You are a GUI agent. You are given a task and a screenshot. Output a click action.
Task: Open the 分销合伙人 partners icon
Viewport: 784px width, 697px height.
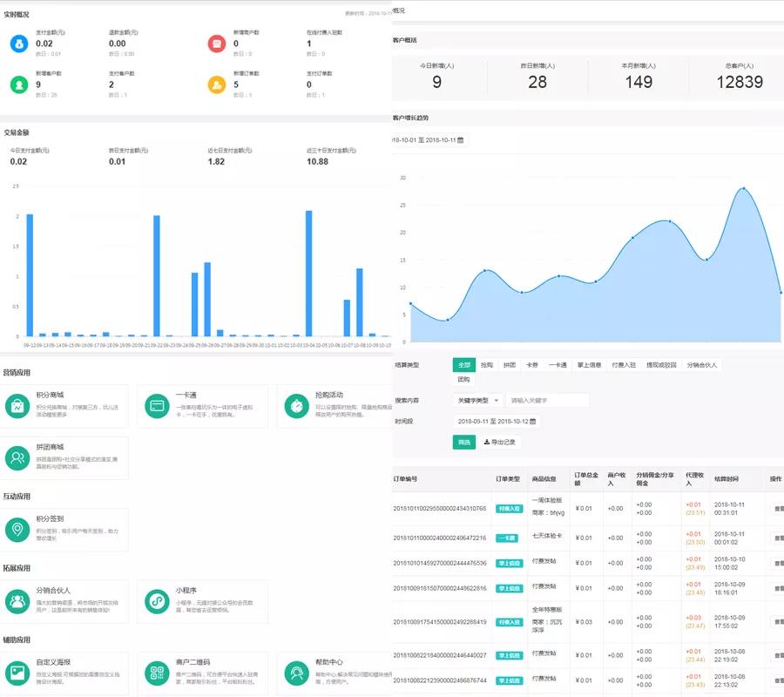(x=17, y=601)
